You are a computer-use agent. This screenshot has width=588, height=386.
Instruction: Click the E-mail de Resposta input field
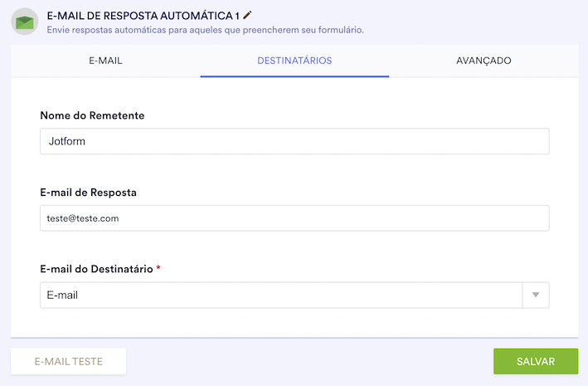point(294,218)
